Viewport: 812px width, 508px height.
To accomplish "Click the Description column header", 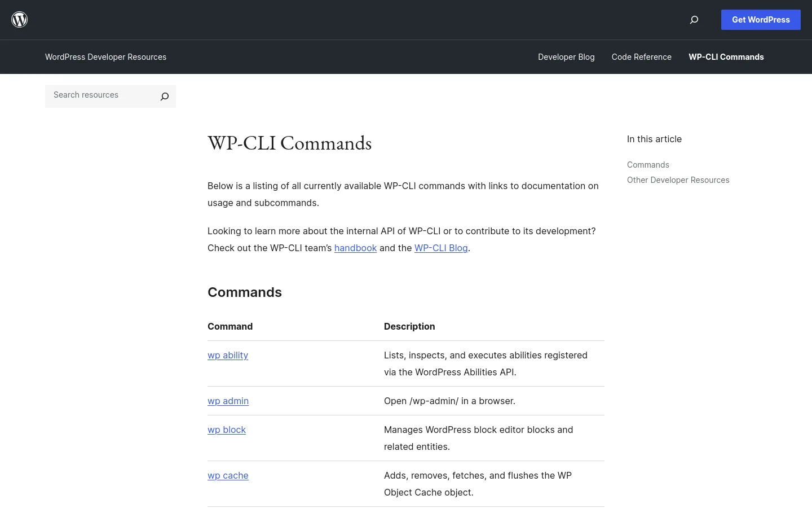I will 409,326.
